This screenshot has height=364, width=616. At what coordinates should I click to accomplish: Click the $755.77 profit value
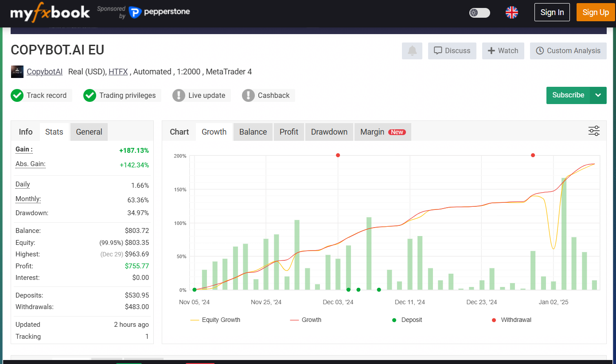pos(137,266)
